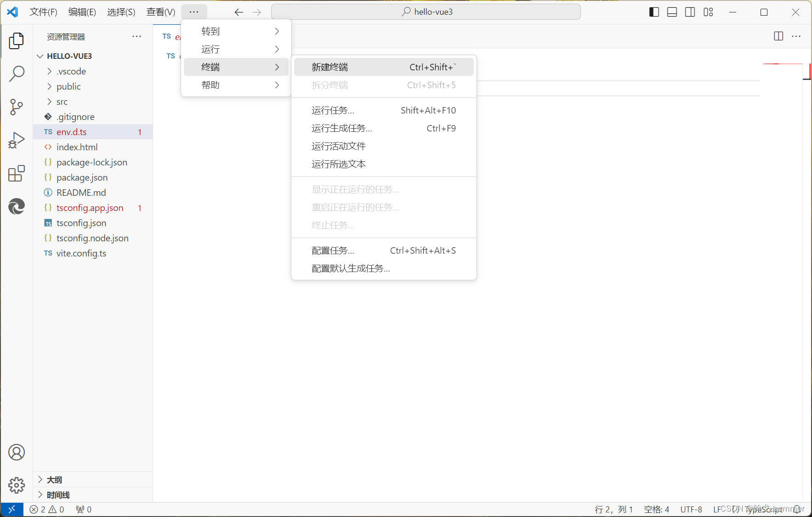Open the Manage gear icon
Screen dimensions: 812x517
(17, 485)
